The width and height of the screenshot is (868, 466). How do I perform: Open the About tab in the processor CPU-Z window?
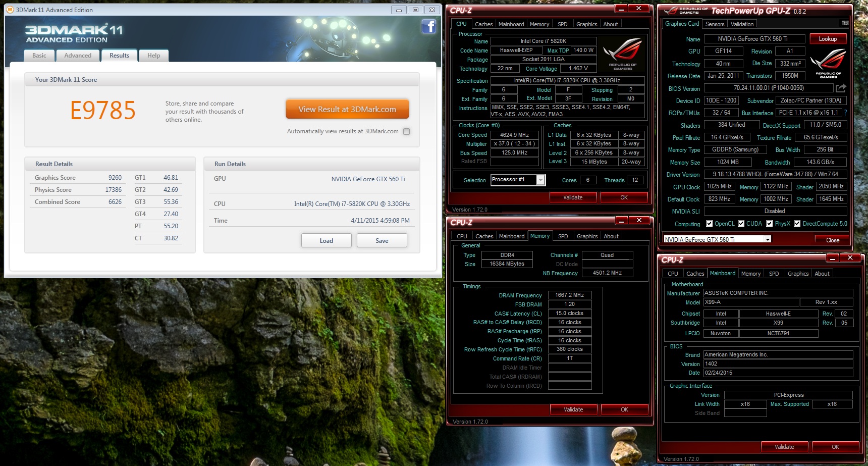(x=611, y=24)
